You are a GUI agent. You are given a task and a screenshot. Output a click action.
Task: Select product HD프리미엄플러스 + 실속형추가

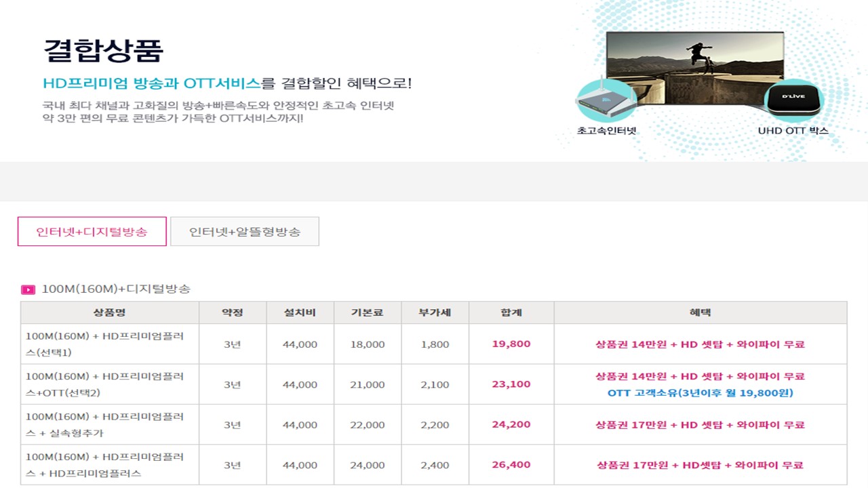(x=104, y=425)
